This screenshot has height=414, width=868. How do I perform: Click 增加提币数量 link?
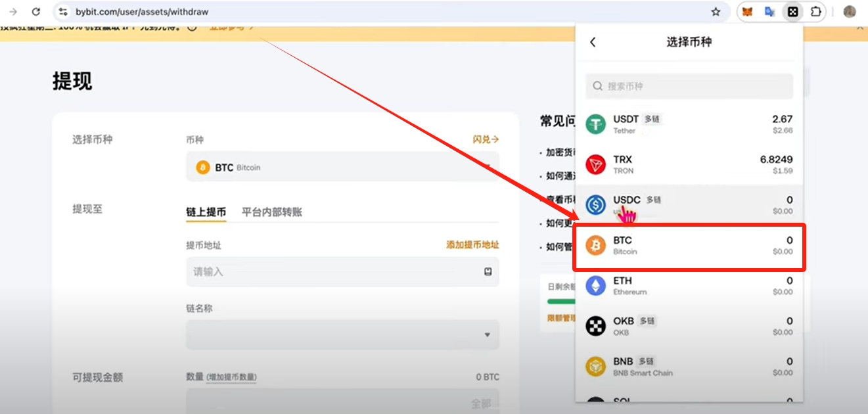pyautogui.click(x=231, y=377)
